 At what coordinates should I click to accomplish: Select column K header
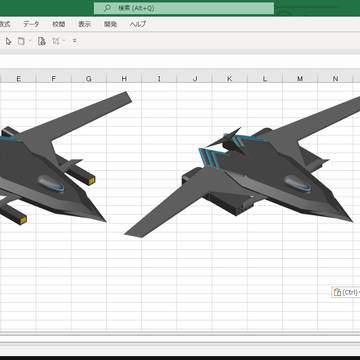[x=230, y=79]
